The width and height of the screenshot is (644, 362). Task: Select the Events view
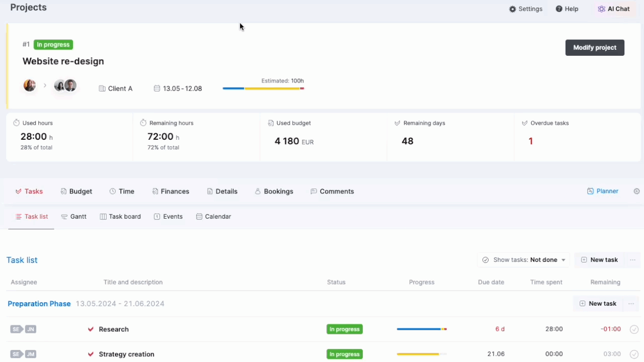coord(168,217)
